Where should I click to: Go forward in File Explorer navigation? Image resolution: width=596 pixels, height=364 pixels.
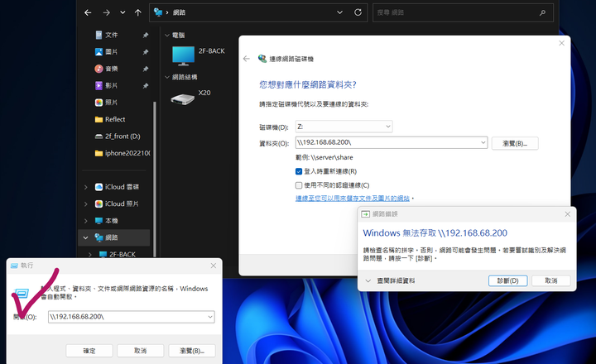107,12
